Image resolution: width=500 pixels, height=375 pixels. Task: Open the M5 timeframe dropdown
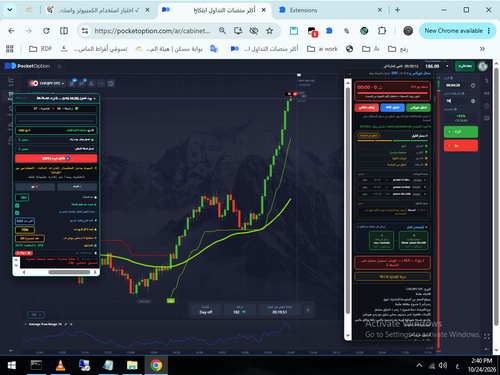[36, 315]
